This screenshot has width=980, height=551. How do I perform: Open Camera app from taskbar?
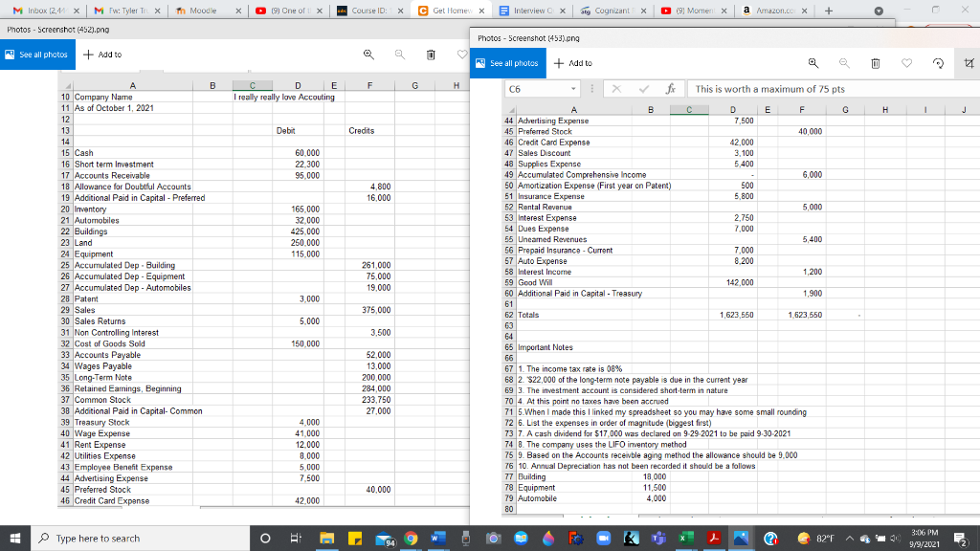click(493, 538)
